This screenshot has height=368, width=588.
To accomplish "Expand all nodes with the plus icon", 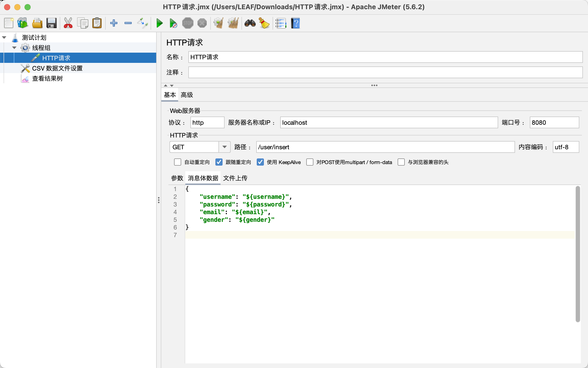I will point(114,23).
